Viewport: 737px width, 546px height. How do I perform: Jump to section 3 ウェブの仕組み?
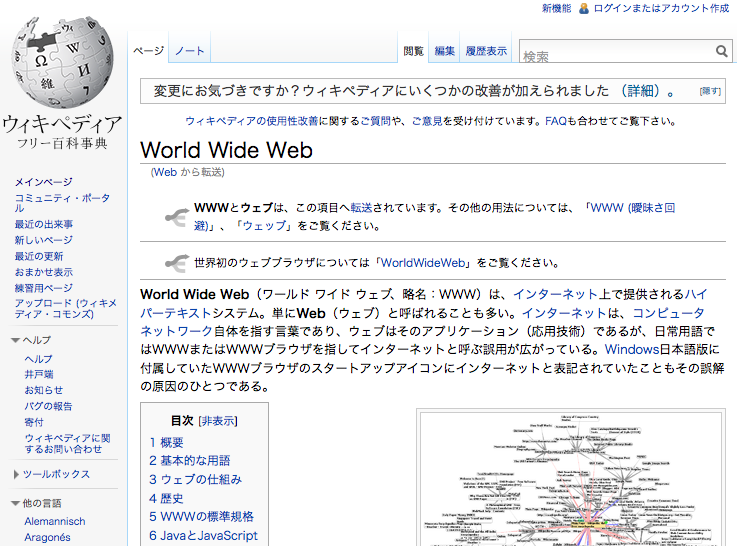tap(195, 479)
